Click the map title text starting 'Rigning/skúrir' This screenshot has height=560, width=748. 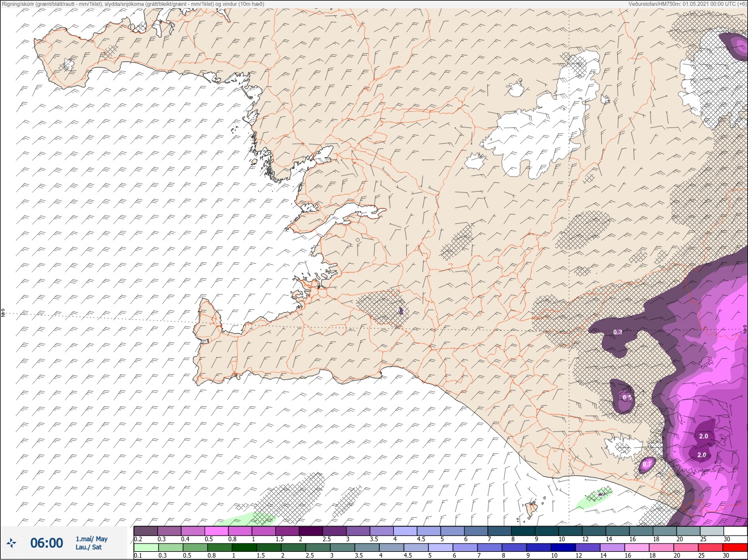tap(133, 4)
